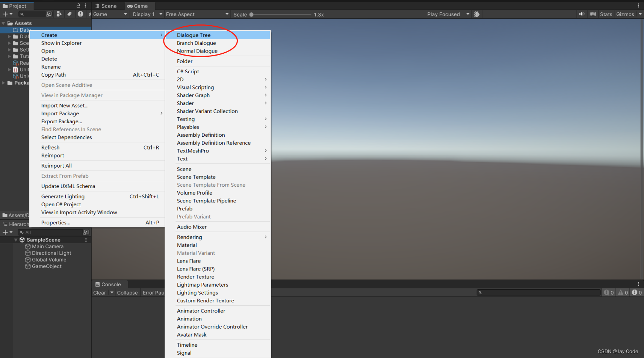Viewport: 644px width, 358px height.
Task: Focus the Console search field
Action: (539, 293)
